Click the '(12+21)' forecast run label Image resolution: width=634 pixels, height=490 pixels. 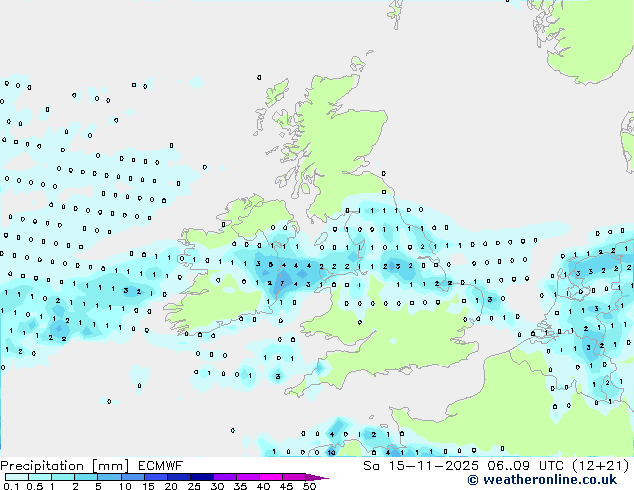click(601, 466)
